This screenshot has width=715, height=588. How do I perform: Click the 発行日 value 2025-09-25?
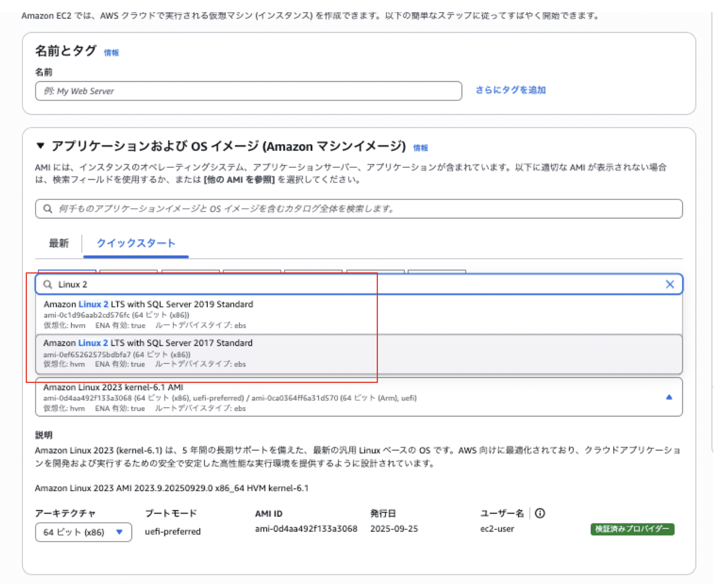(394, 529)
